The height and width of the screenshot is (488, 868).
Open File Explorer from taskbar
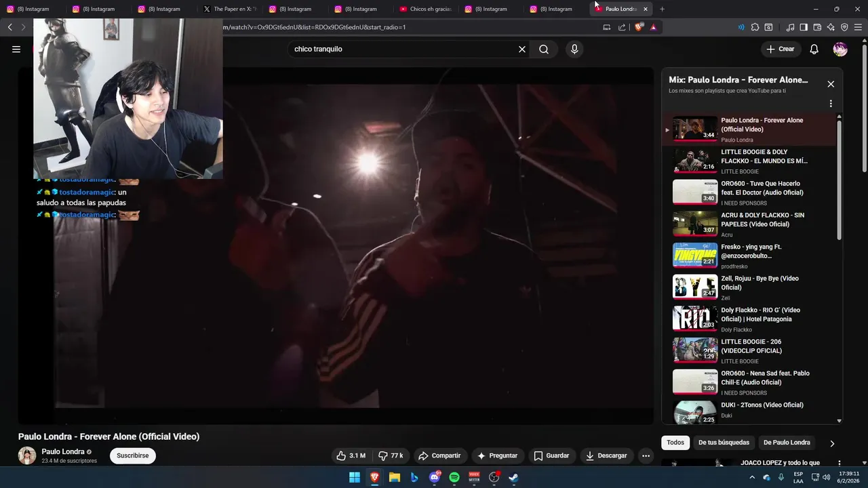point(394,477)
